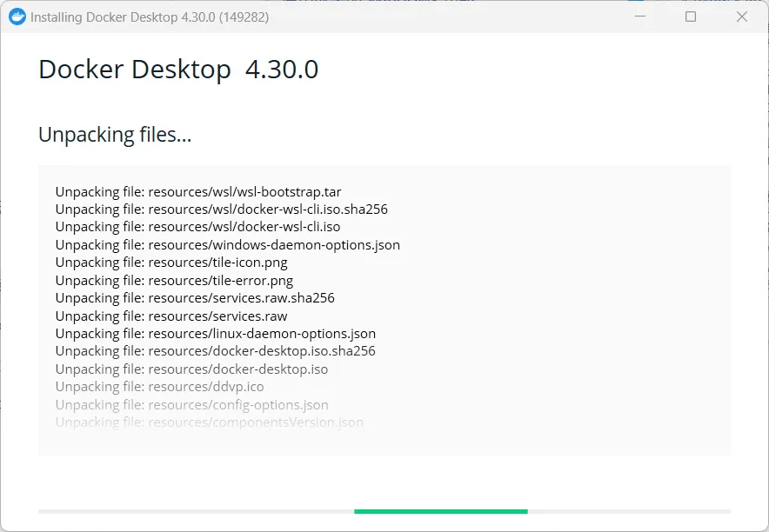
Task: Close the Docker Desktop installer
Action: tap(742, 17)
